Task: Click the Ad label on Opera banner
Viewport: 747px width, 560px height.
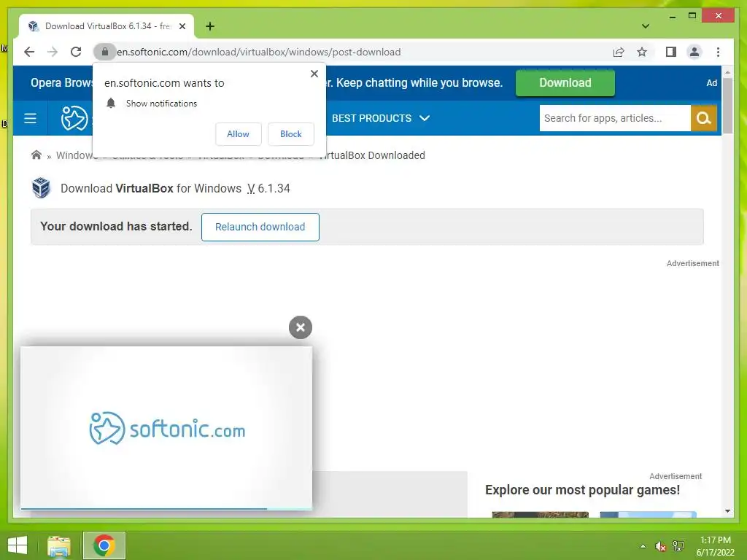Action: click(712, 83)
